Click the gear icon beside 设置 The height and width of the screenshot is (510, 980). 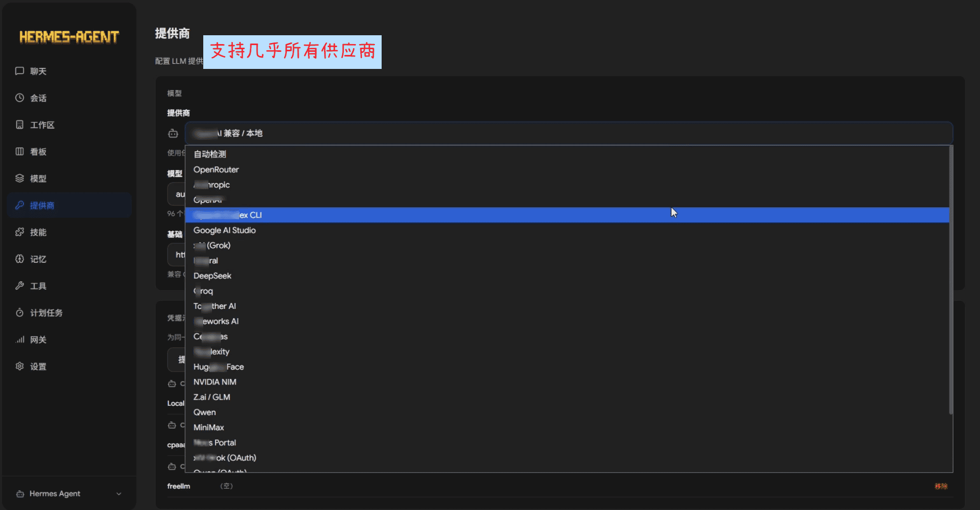coord(20,366)
